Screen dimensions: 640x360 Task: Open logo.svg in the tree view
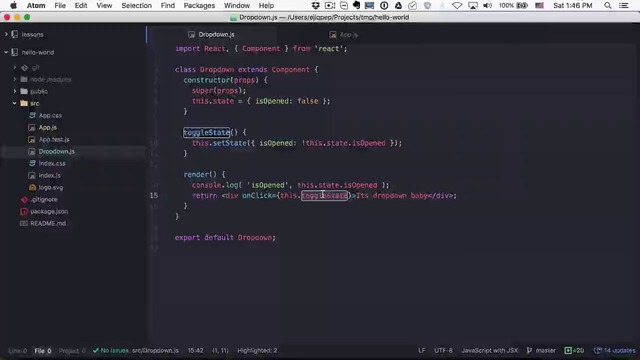pyautogui.click(x=51, y=187)
